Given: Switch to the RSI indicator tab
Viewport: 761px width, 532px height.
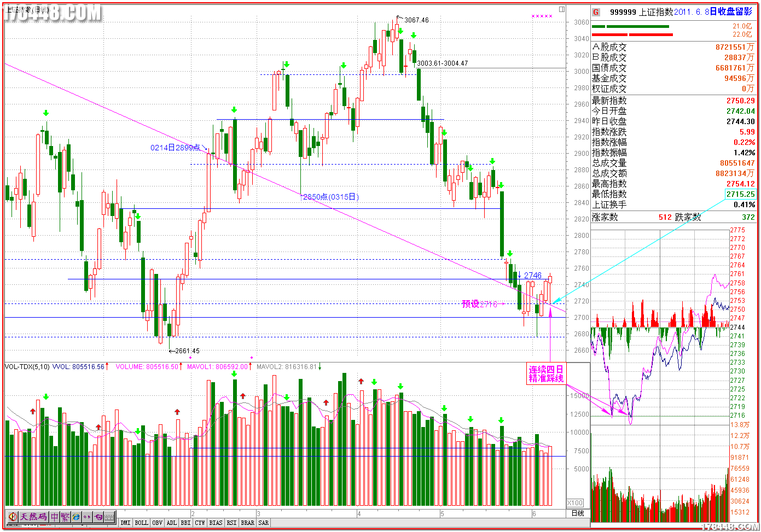Looking at the screenshot, I should [232, 523].
